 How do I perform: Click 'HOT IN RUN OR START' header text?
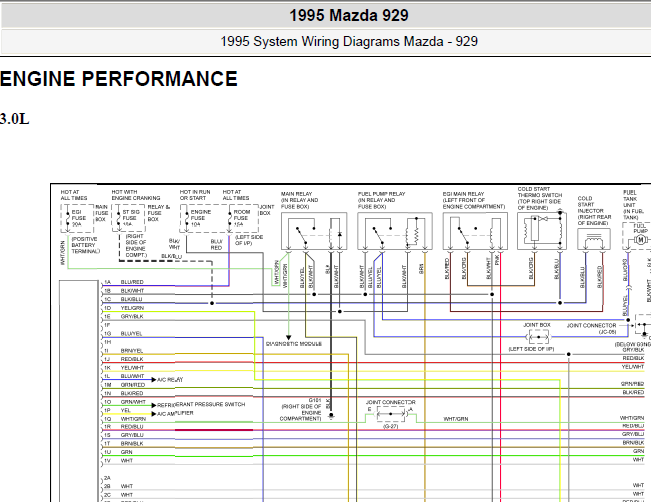195,195
